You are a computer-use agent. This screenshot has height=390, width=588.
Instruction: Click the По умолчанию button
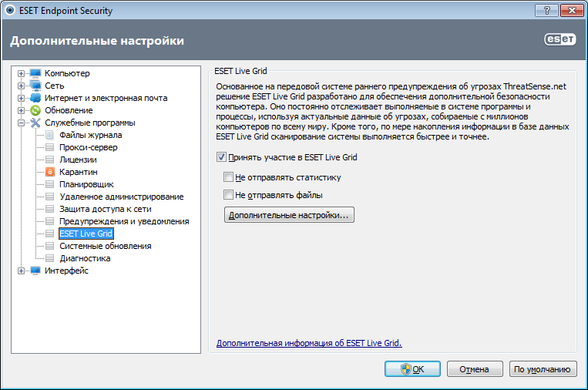543,369
